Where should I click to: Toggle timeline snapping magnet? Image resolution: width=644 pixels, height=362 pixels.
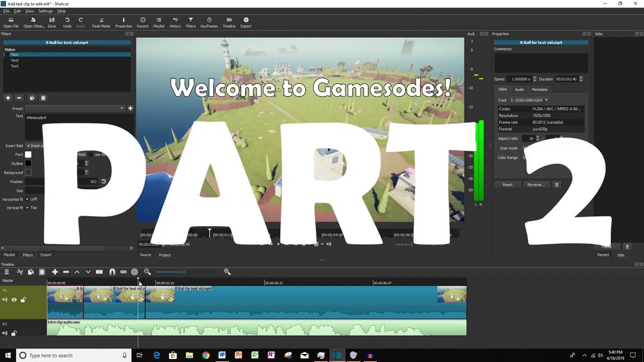tap(112, 272)
